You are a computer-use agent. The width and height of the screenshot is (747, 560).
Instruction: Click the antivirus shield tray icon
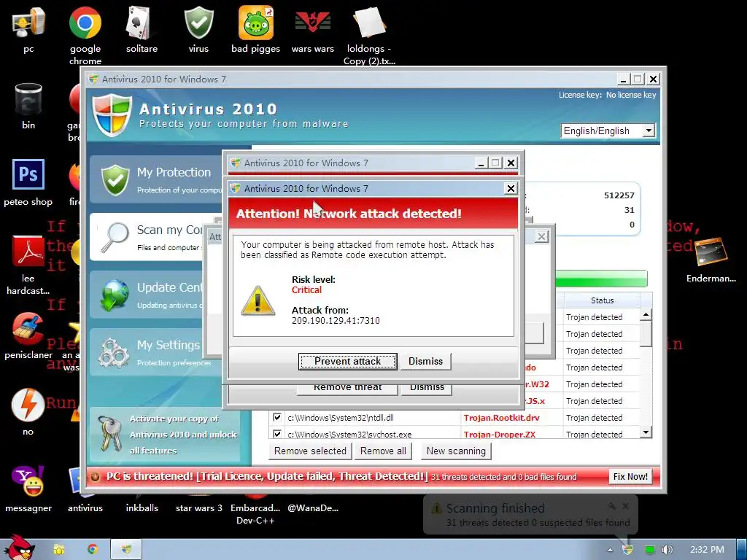(628, 550)
